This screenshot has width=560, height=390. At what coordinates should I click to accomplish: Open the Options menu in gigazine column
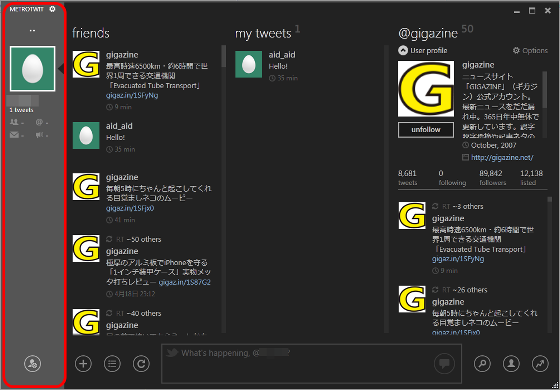coord(530,51)
